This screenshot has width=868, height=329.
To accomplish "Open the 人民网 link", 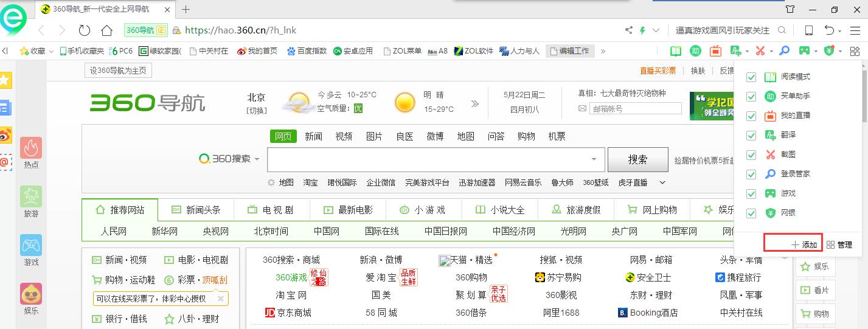I will click(114, 231).
